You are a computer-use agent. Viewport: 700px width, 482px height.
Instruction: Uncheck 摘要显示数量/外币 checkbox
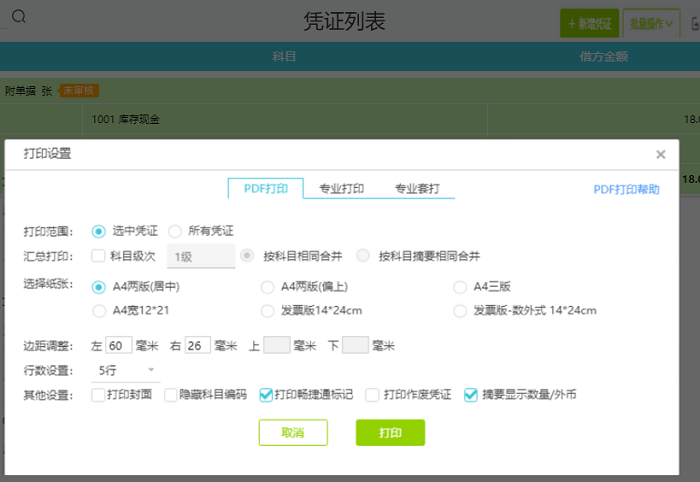[x=471, y=395]
